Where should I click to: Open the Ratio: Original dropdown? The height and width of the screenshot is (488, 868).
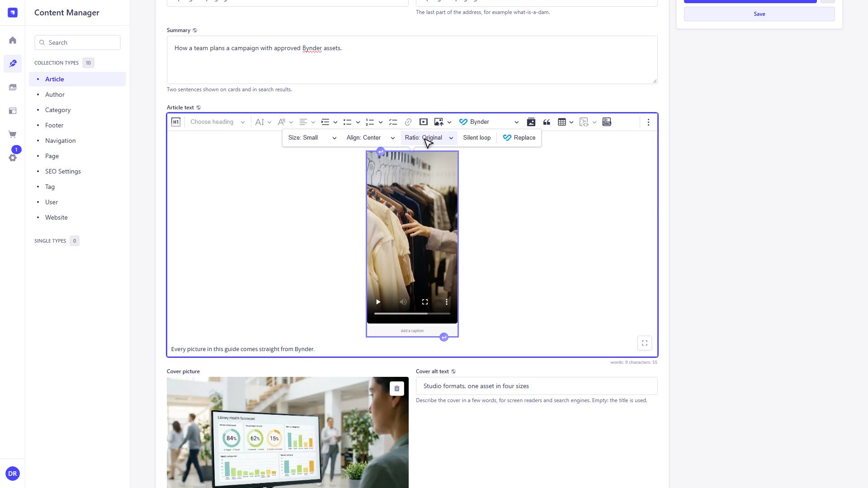pyautogui.click(x=429, y=138)
